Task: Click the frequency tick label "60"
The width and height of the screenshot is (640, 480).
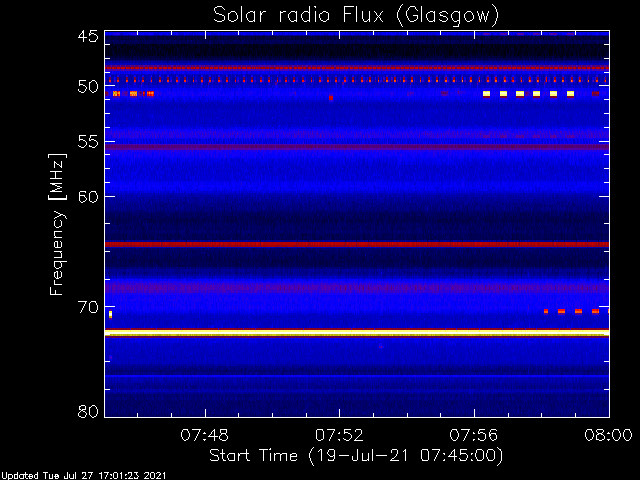Action: tap(88, 197)
